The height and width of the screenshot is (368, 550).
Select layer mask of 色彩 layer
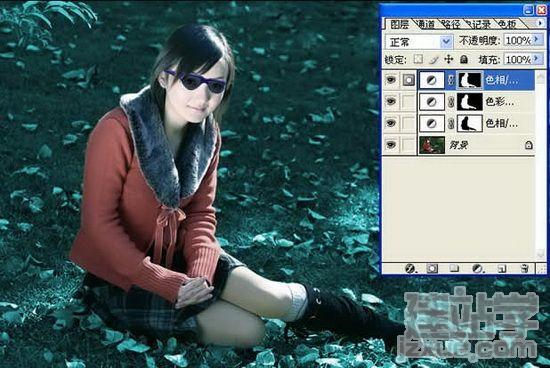[x=470, y=102]
